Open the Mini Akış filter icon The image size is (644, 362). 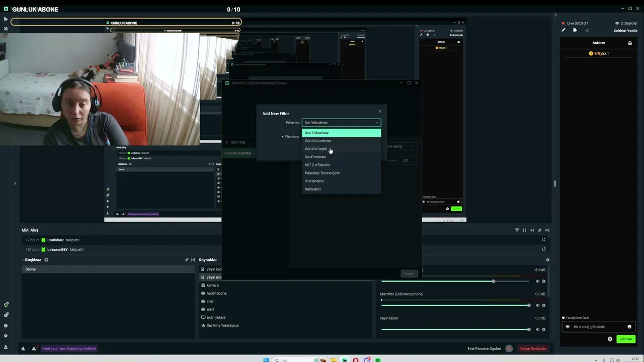pyautogui.click(x=517, y=230)
